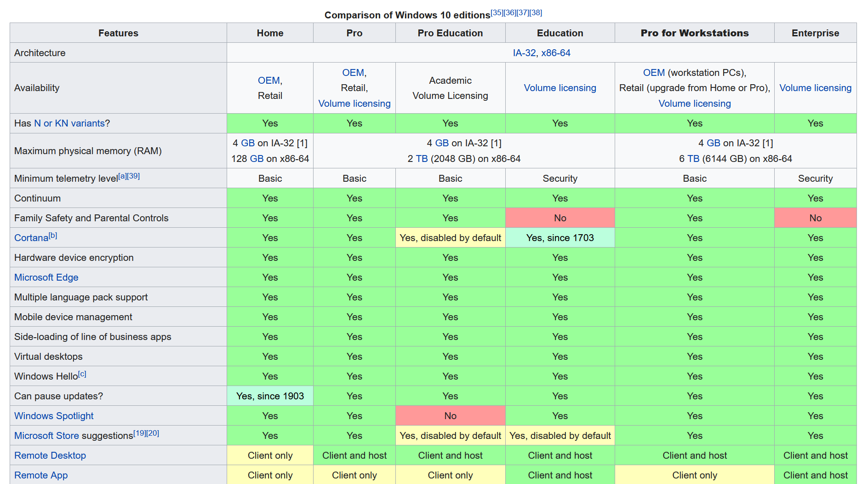Click Remote App 'Client and host' under Education
Viewport: 868px width, 484px height.
click(560, 475)
